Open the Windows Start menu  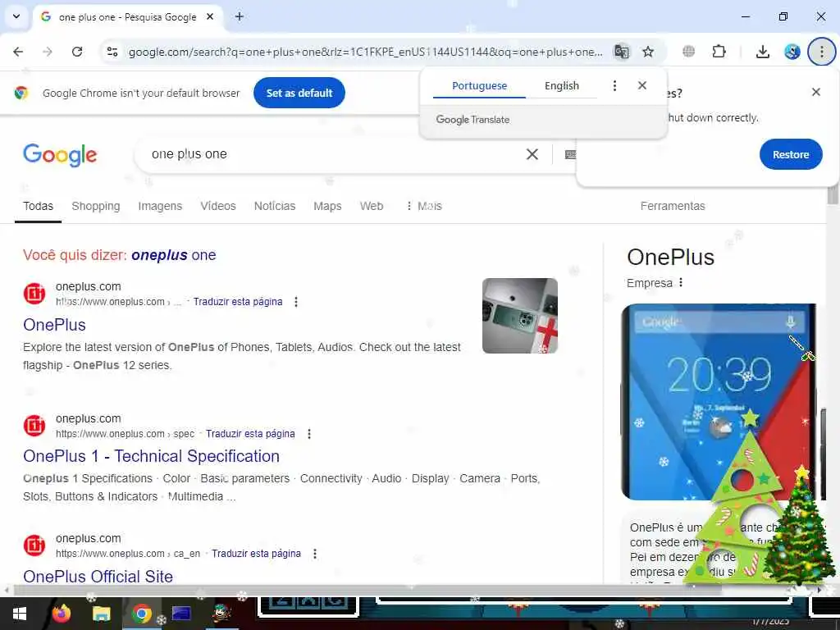(20, 614)
